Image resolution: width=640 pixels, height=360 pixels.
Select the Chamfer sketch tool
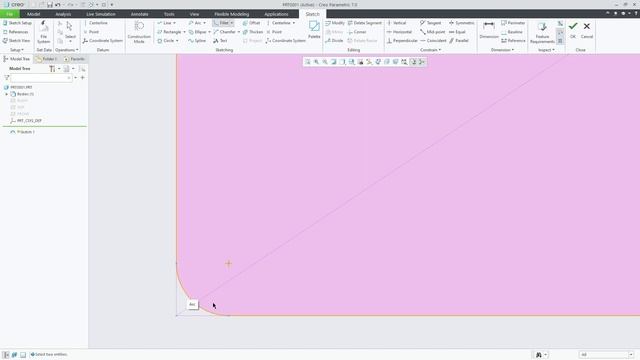[224, 32]
